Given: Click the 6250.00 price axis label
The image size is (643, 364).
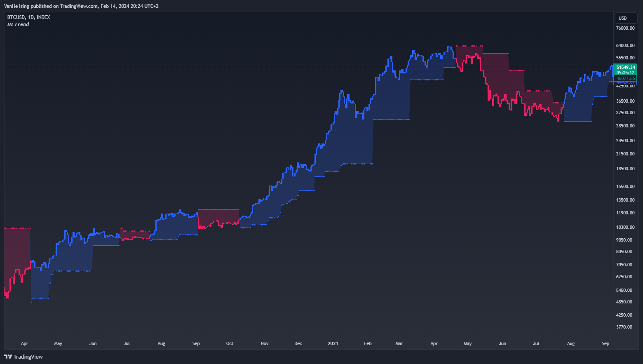Looking at the screenshot, I should [x=624, y=277].
